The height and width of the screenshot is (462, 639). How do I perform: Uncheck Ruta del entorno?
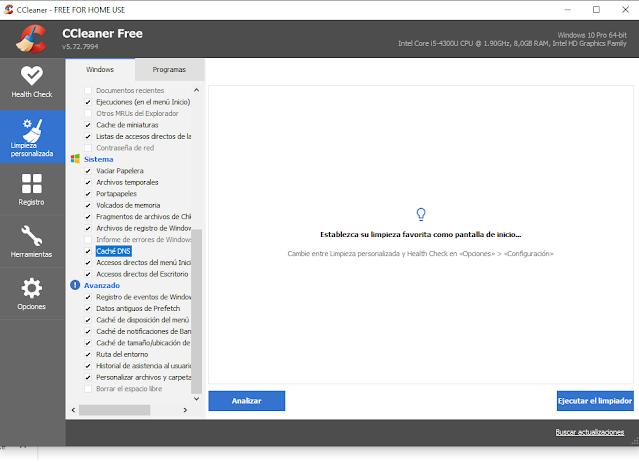coord(88,354)
